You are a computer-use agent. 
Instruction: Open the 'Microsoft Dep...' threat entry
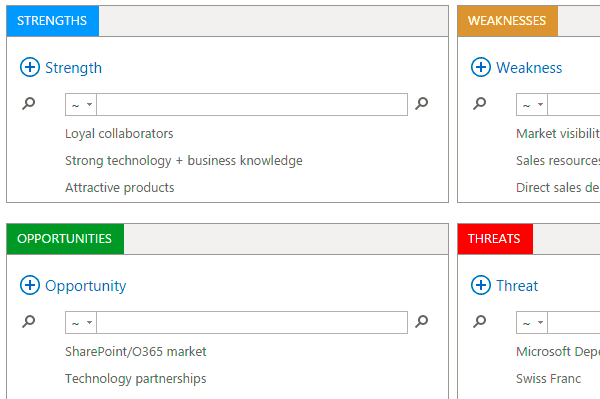coord(558,352)
